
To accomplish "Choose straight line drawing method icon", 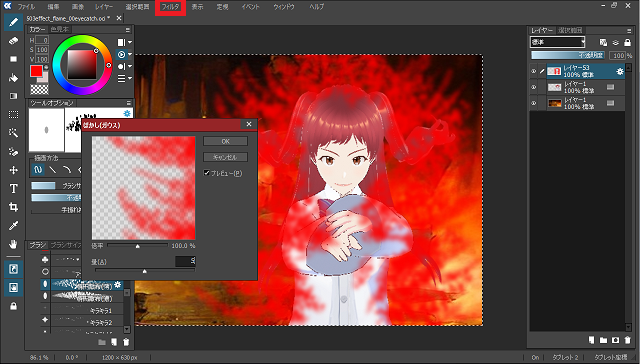I will (53, 169).
